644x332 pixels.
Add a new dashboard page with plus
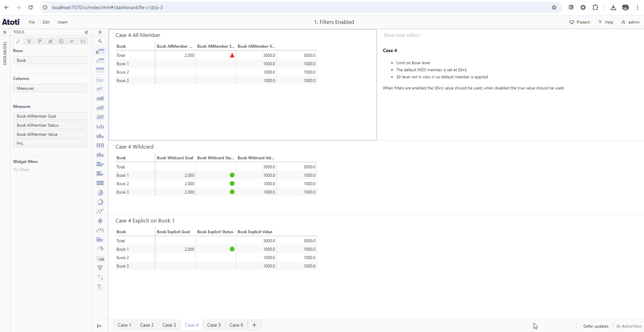point(254,325)
